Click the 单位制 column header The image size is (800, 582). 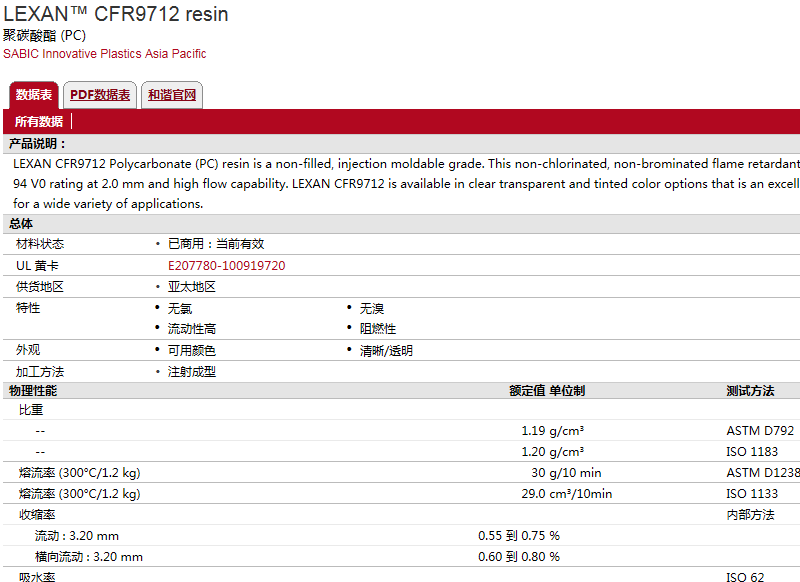[567, 391]
